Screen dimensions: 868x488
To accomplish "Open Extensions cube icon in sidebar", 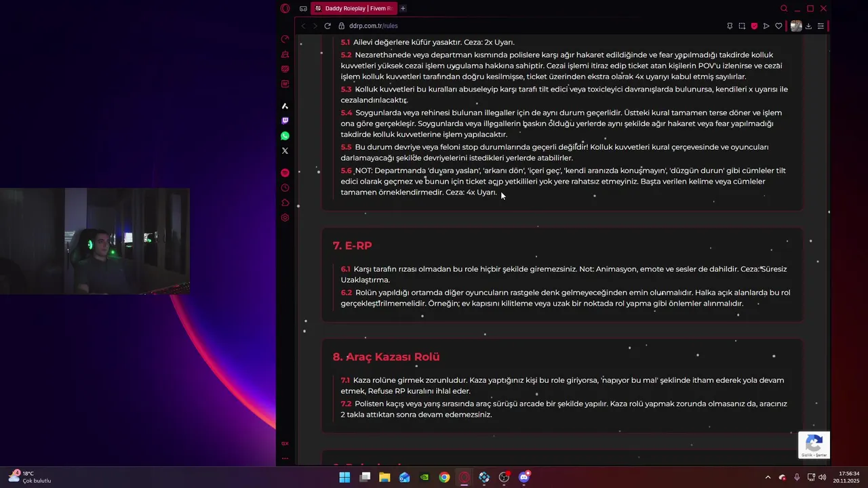I will tap(285, 203).
